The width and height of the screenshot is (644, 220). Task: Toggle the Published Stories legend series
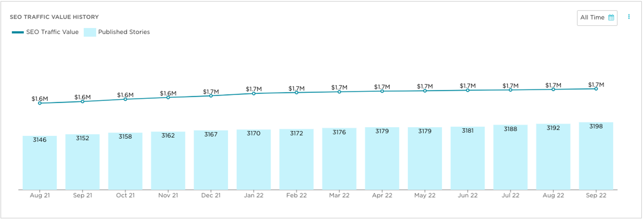pos(124,32)
